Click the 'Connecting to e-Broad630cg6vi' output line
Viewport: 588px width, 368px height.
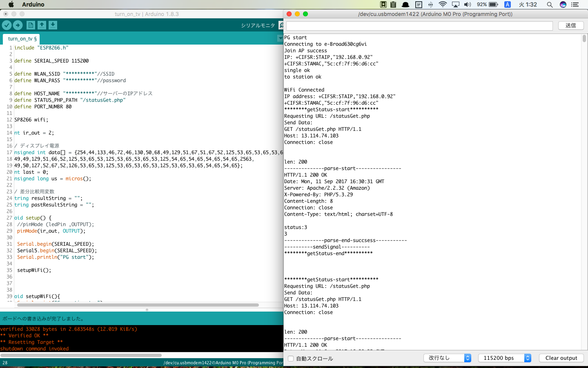[x=325, y=44]
